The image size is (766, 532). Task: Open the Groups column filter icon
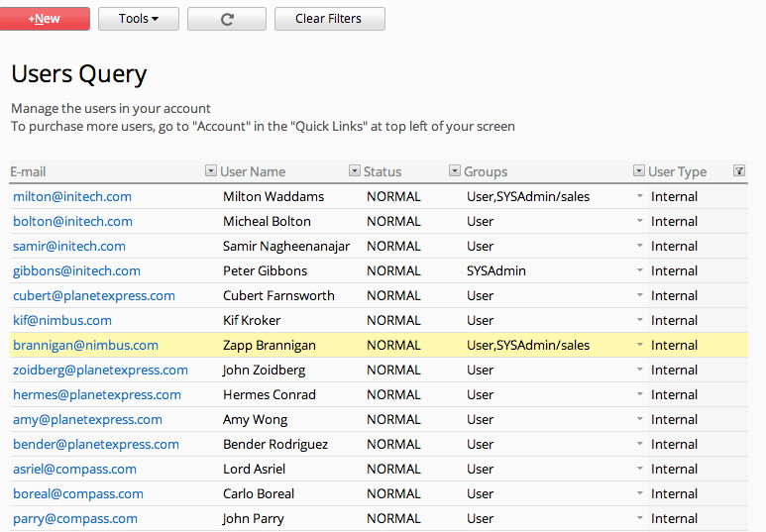coord(638,170)
